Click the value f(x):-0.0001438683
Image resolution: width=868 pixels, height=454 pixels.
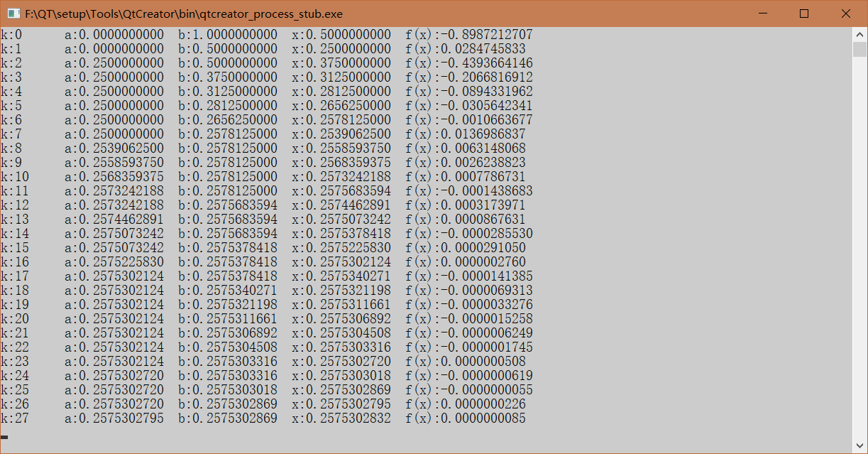(469, 191)
